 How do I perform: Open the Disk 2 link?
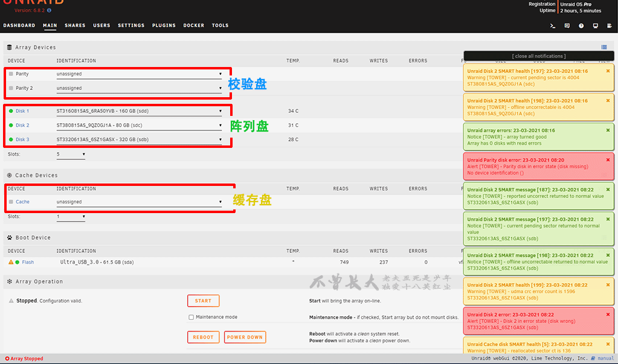point(22,126)
